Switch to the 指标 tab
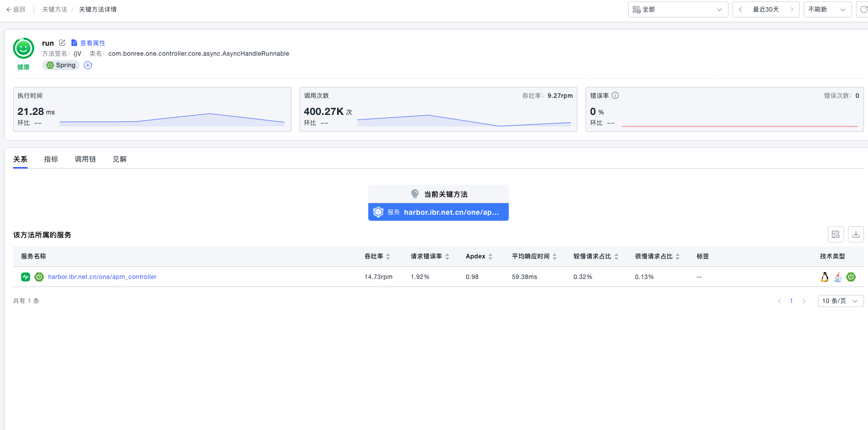868x430 pixels. tap(51, 159)
